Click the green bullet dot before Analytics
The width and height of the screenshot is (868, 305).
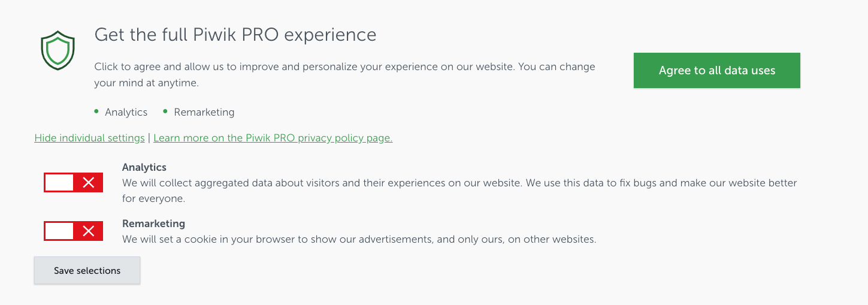click(96, 111)
